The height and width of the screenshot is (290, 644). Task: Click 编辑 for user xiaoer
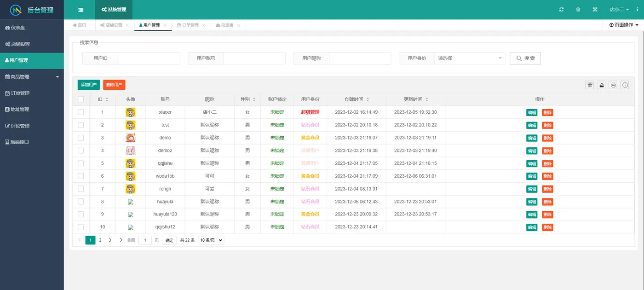click(x=532, y=112)
